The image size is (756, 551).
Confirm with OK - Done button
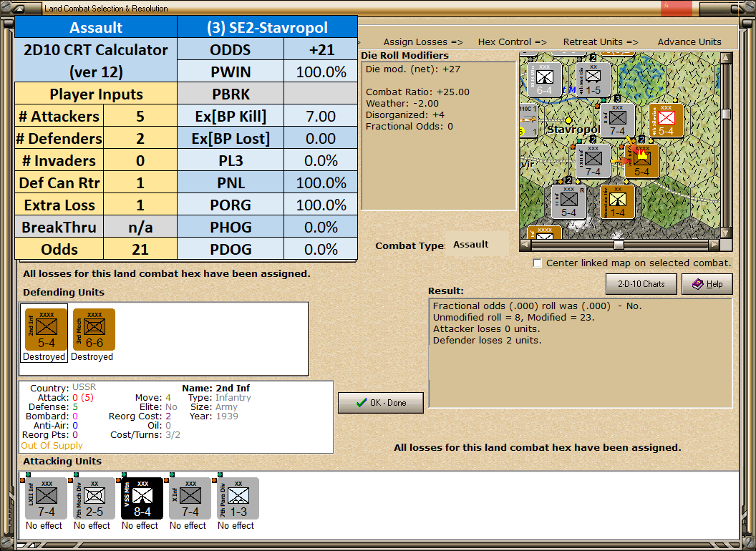[x=381, y=403]
